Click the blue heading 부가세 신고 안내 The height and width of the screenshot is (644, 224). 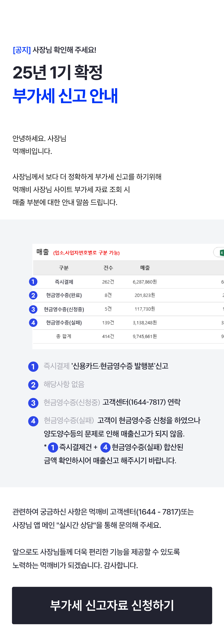pos(65,96)
